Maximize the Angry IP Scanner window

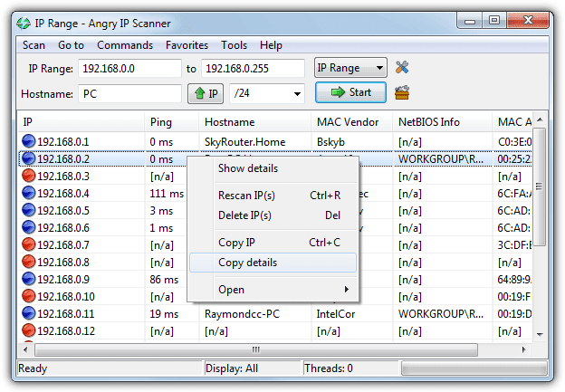tap(494, 21)
